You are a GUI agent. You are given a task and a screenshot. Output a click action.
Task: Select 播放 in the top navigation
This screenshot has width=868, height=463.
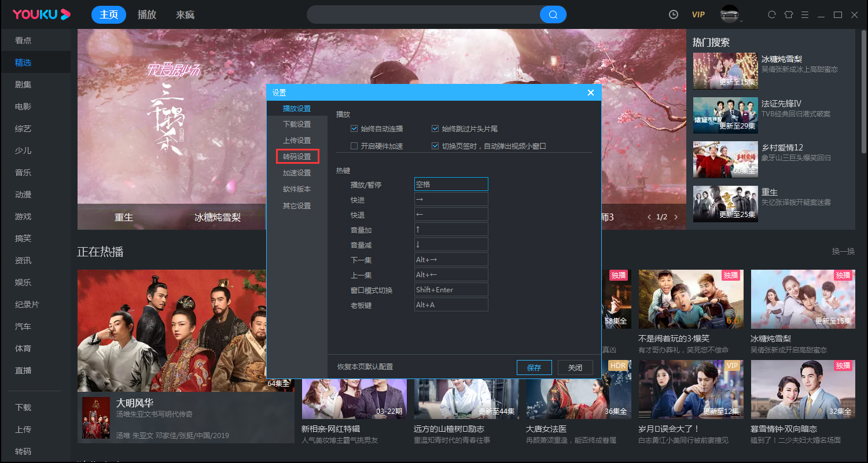click(146, 14)
